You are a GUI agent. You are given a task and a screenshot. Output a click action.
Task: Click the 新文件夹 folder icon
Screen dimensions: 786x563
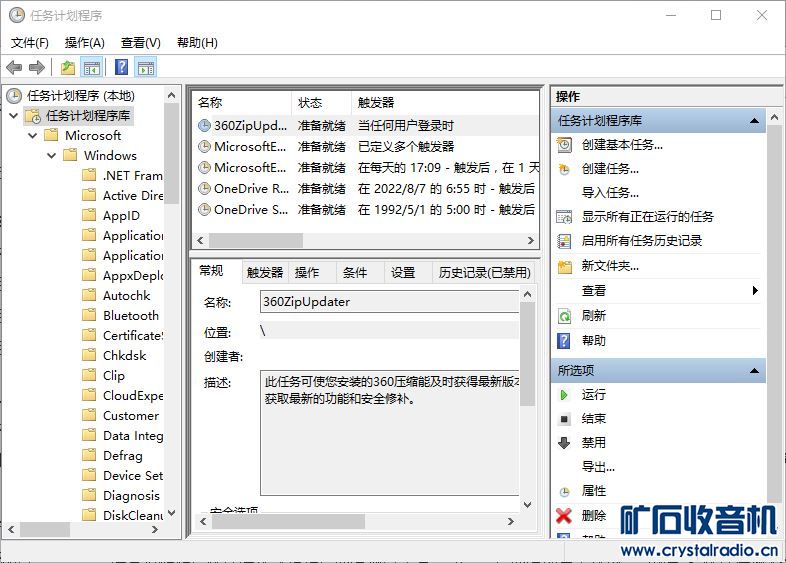pyautogui.click(x=564, y=266)
